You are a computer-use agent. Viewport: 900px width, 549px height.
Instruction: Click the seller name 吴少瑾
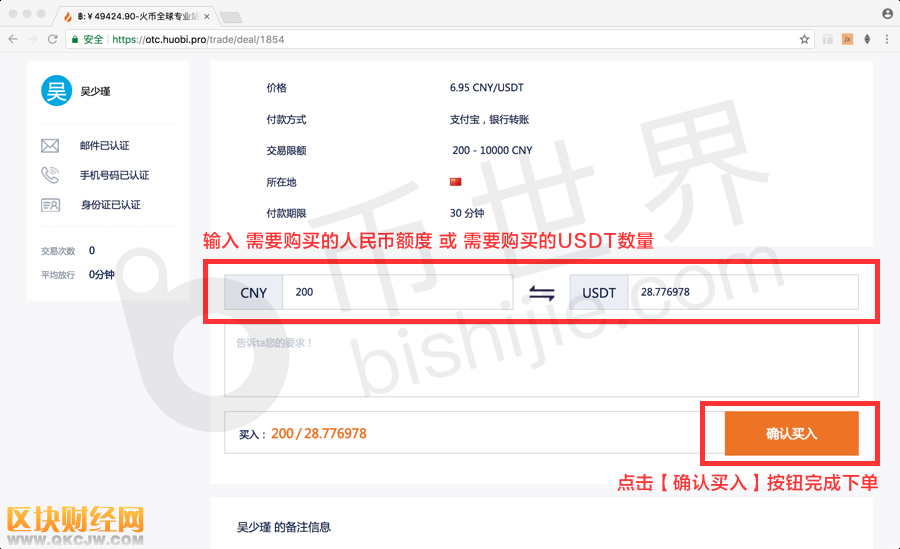click(95, 91)
